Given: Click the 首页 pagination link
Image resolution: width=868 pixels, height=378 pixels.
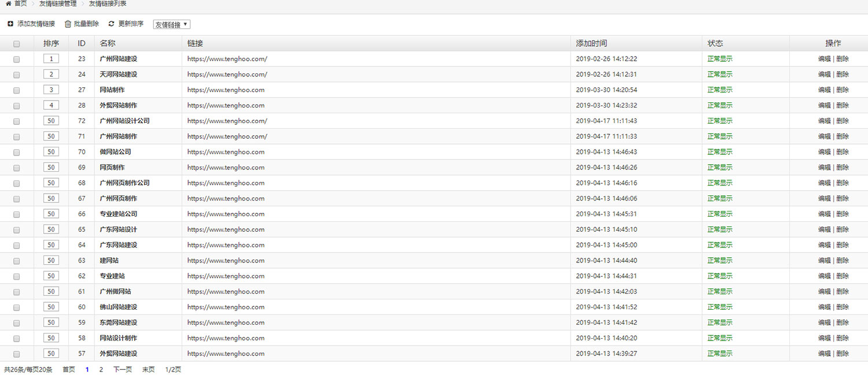Looking at the screenshot, I should click(x=68, y=369).
